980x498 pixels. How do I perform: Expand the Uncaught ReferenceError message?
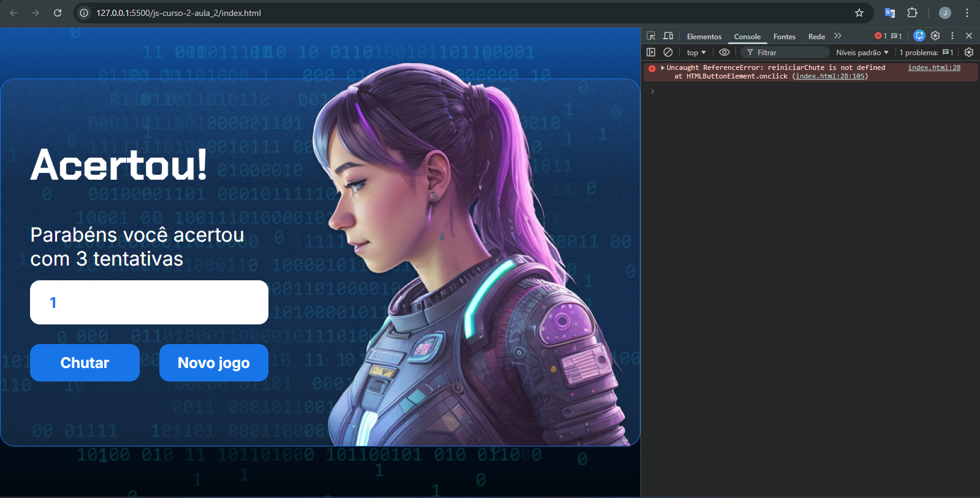[x=663, y=67]
